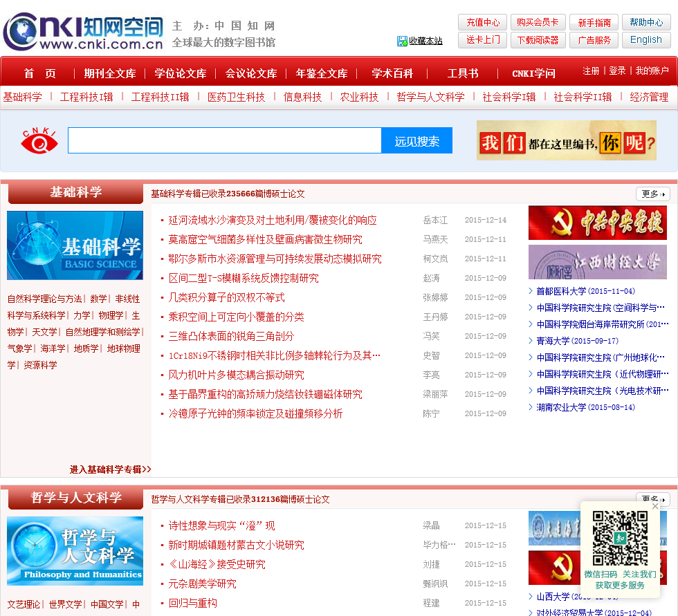This screenshot has width=678, height=616.
Task: Open thesis 风力机叶片多模态耦合振动研究
Action: pyautogui.click(x=236, y=375)
